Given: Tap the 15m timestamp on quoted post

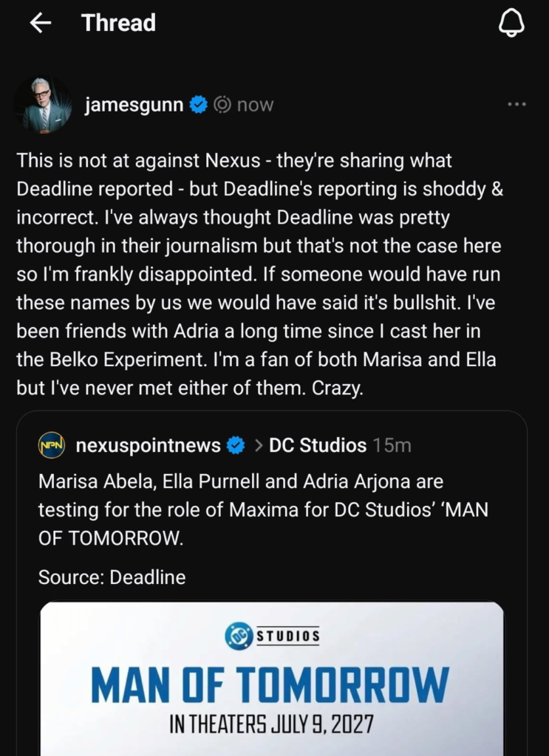Looking at the screenshot, I should (392, 445).
